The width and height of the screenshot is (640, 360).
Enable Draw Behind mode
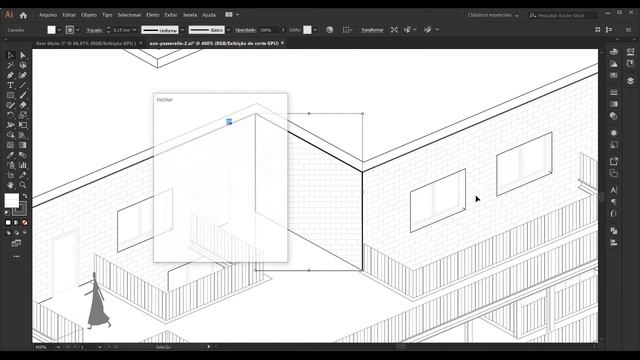(x=16, y=233)
